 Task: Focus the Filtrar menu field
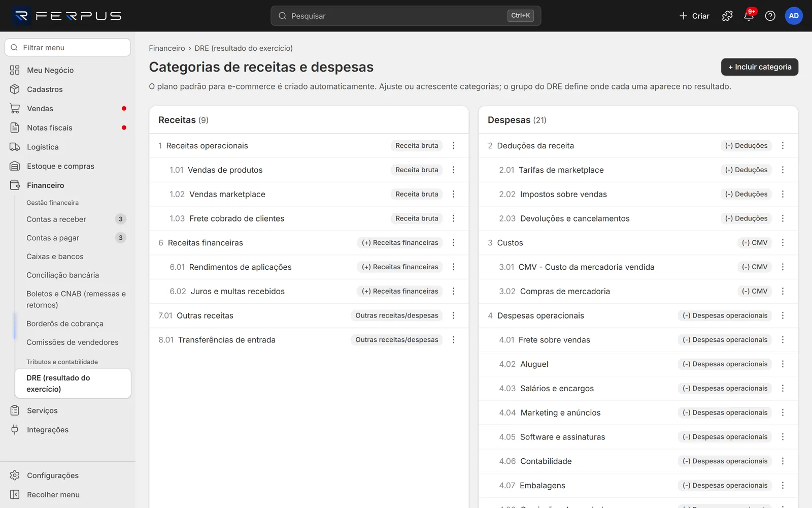coord(67,48)
